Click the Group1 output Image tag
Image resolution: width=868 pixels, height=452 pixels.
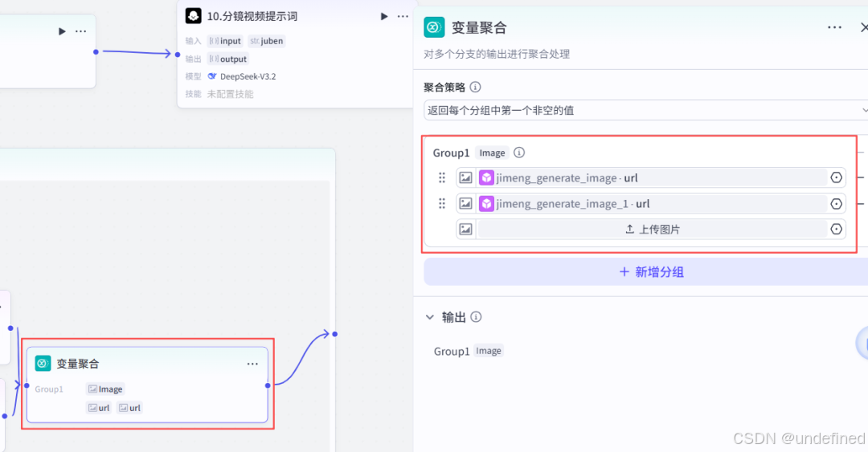point(489,351)
